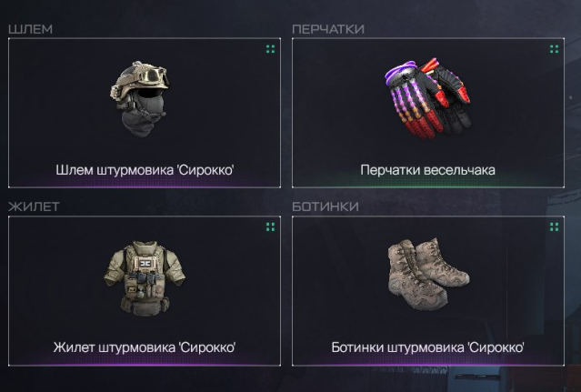Click the purple rarity bar under the boots
The width and height of the screenshot is (581, 392).
(x=428, y=364)
